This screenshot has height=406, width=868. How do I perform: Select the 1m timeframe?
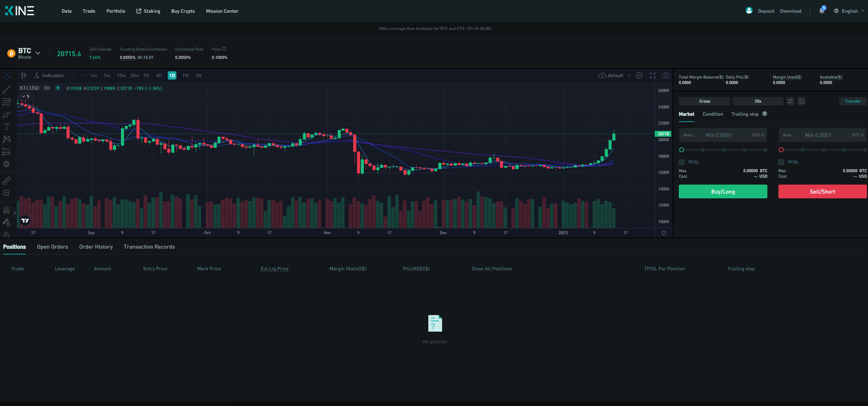(x=94, y=75)
